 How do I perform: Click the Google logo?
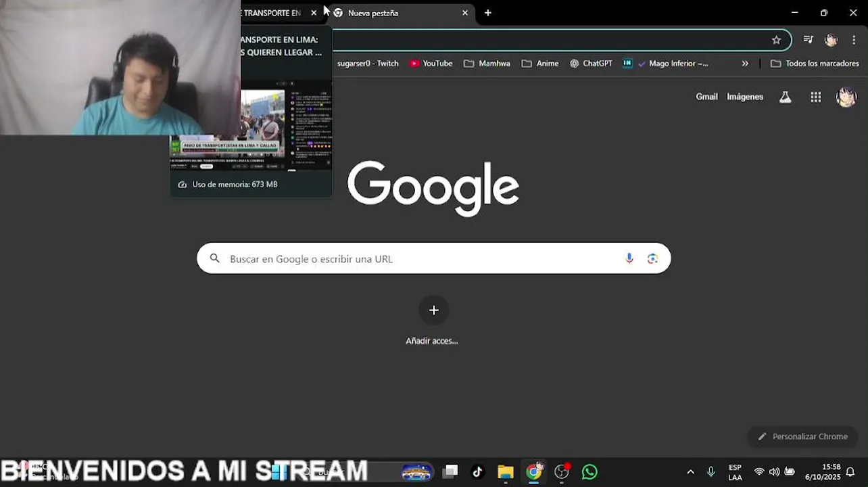pos(433,189)
